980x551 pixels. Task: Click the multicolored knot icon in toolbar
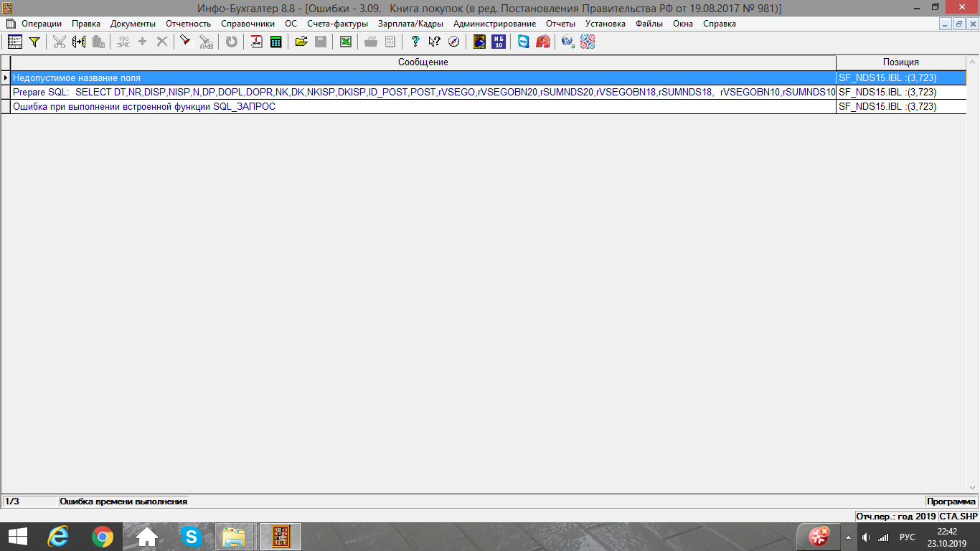pyautogui.click(x=588, y=42)
